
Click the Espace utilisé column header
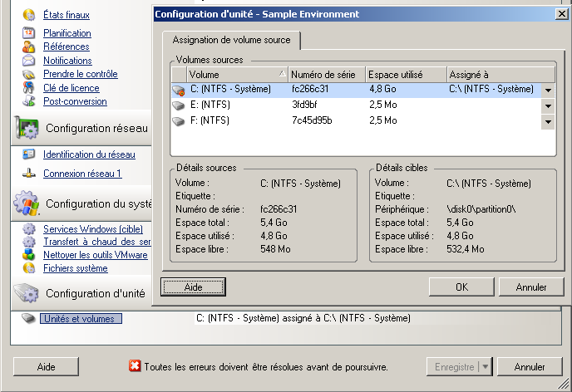click(406, 75)
